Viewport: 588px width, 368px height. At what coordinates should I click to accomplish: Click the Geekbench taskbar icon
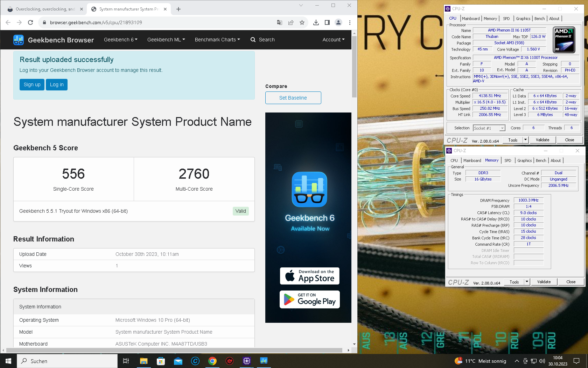click(x=264, y=361)
